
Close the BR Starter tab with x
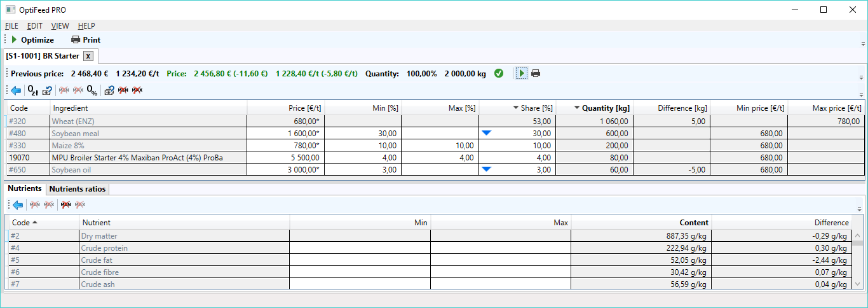click(x=88, y=56)
